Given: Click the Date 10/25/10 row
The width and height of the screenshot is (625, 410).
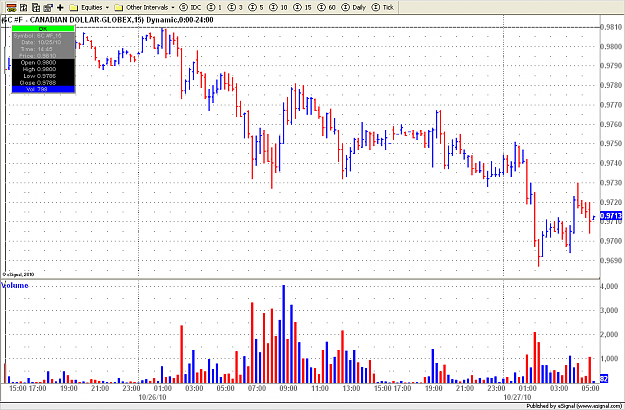Looking at the screenshot, I should (43, 42).
